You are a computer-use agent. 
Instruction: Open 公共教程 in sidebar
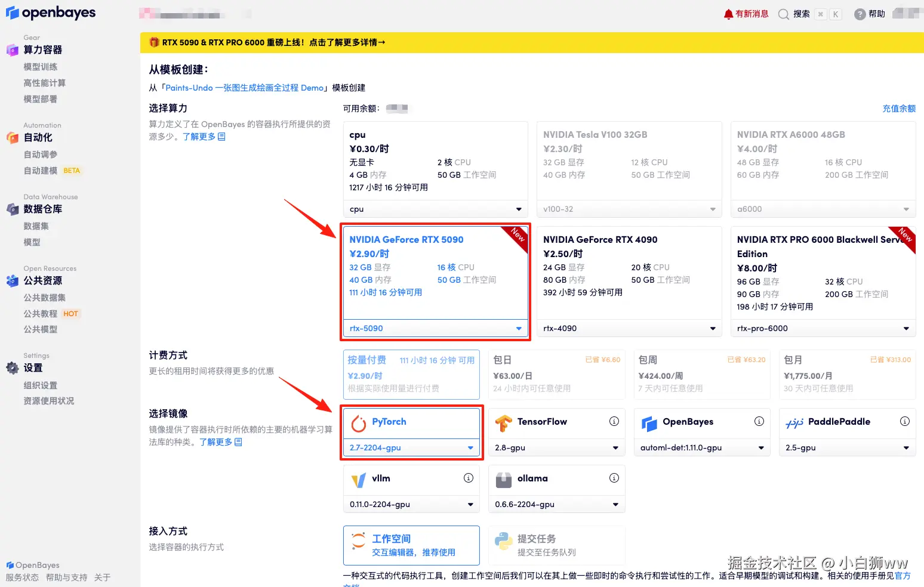(41, 314)
